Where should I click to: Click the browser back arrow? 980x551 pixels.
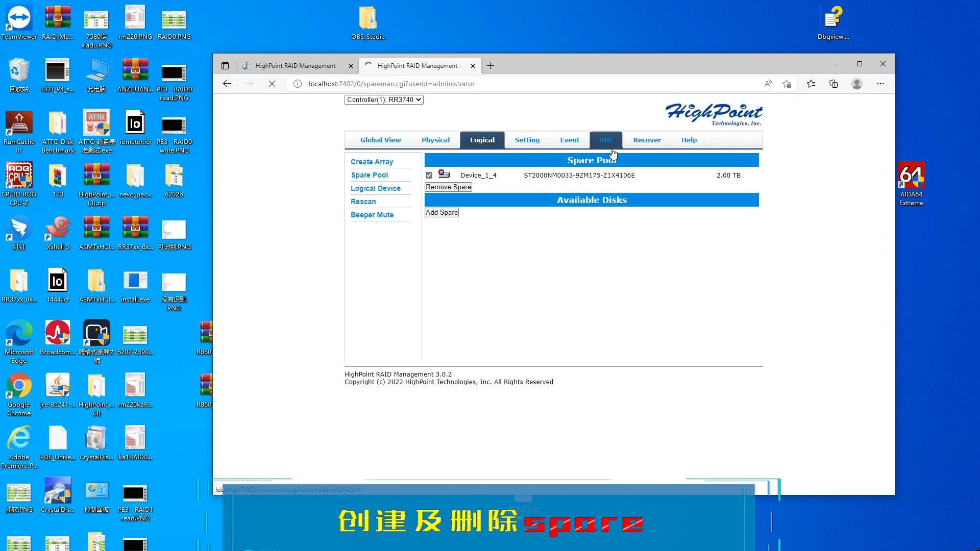tap(227, 84)
